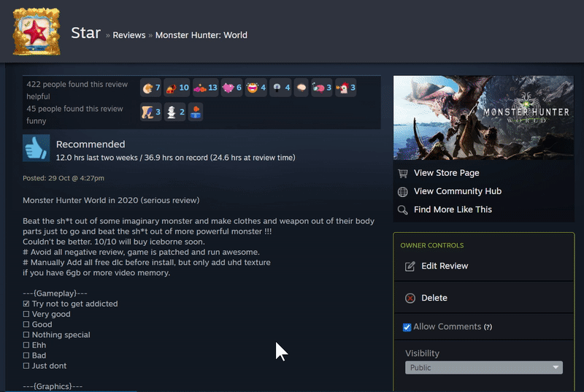Click the pink heart award with 6
Image resolution: width=584 pixels, height=392 pixels.
pyautogui.click(x=231, y=88)
